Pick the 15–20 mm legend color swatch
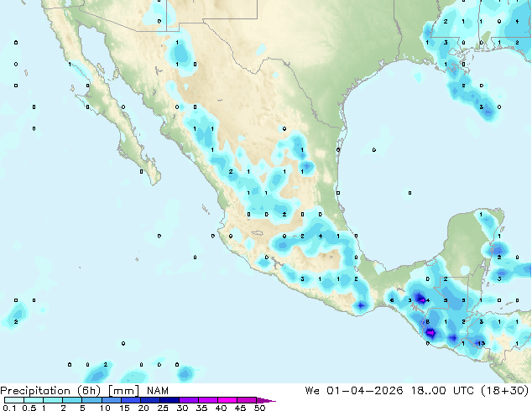 point(130,400)
